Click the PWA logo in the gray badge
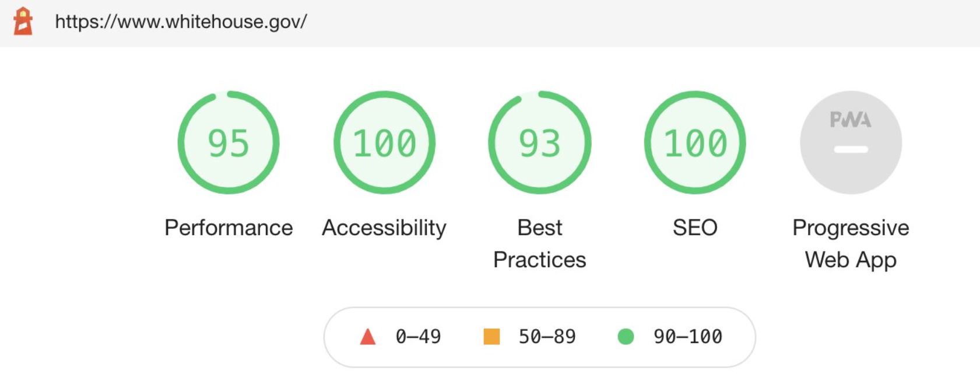Image resolution: width=980 pixels, height=391 pixels. point(851,120)
